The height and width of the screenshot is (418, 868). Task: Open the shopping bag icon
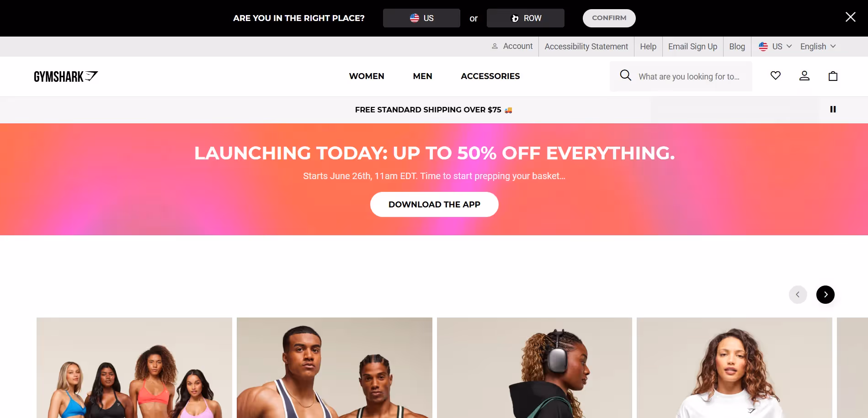click(x=833, y=76)
